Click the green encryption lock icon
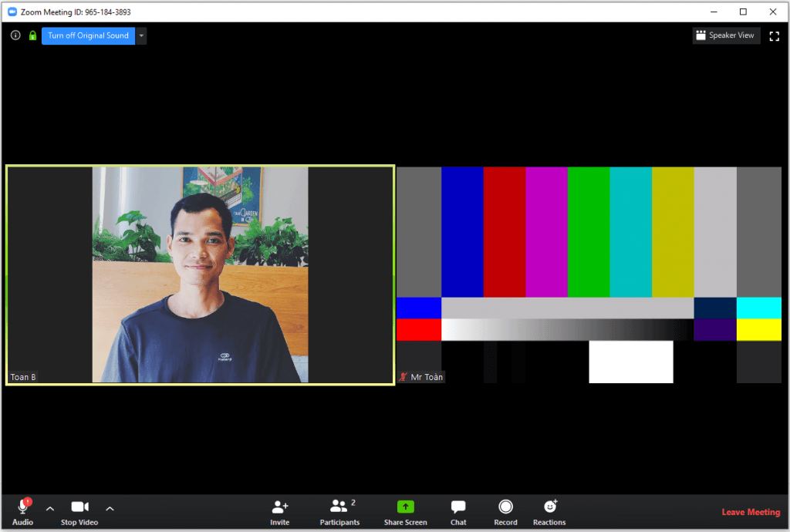 (32, 35)
